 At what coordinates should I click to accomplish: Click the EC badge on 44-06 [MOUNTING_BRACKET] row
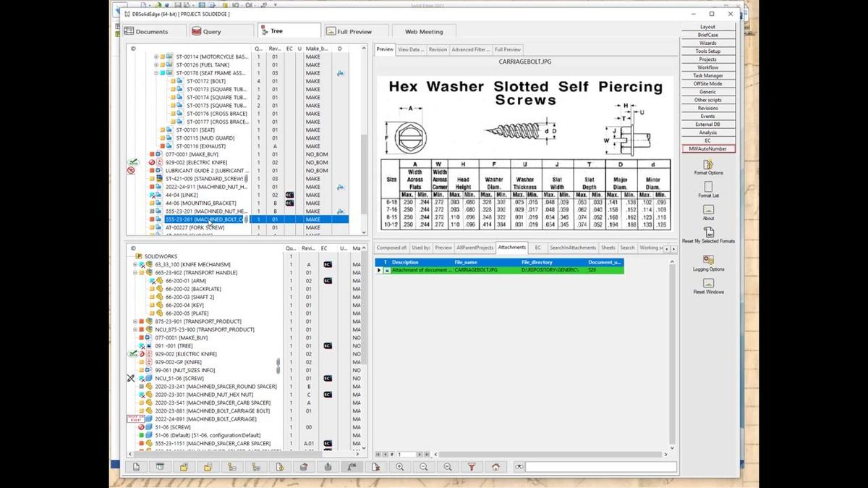(289, 203)
